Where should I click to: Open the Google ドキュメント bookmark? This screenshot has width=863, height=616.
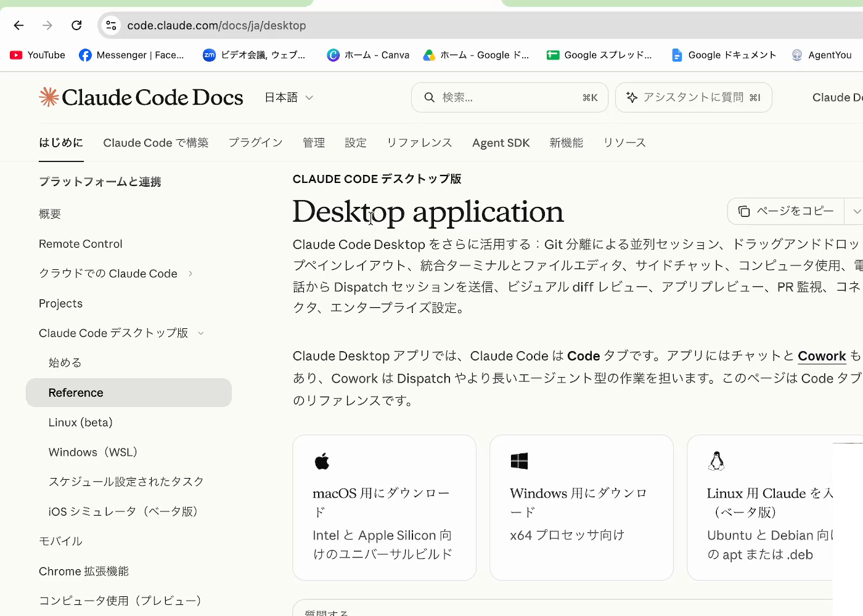point(724,55)
